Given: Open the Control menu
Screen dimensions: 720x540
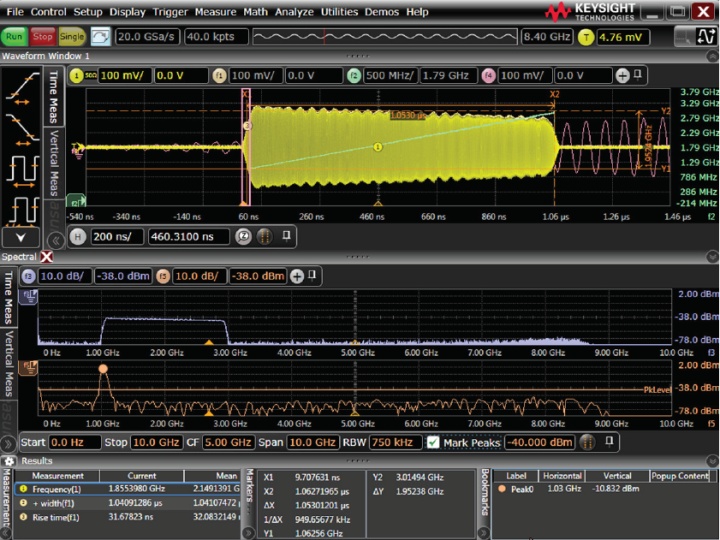Looking at the screenshot, I should (48, 12).
